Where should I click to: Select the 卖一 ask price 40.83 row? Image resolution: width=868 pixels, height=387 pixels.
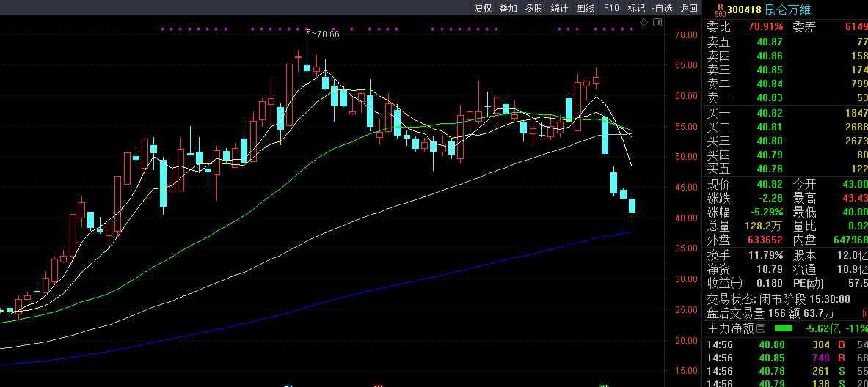click(x=785, y=98)
